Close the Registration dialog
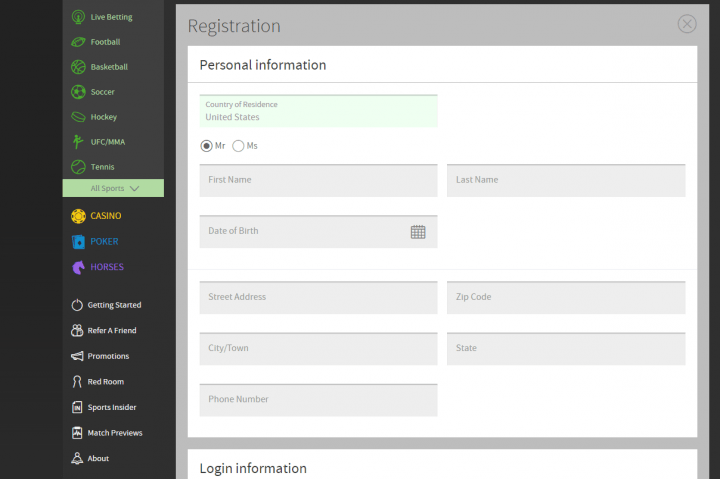 (687, 24)
